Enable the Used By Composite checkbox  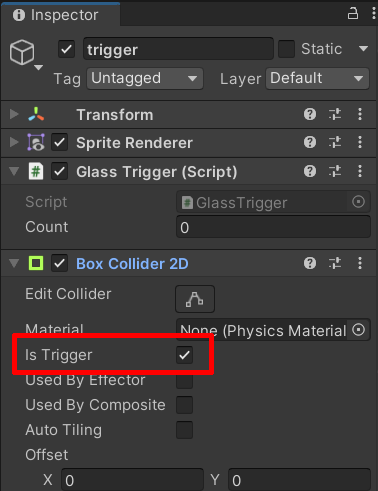184,405
